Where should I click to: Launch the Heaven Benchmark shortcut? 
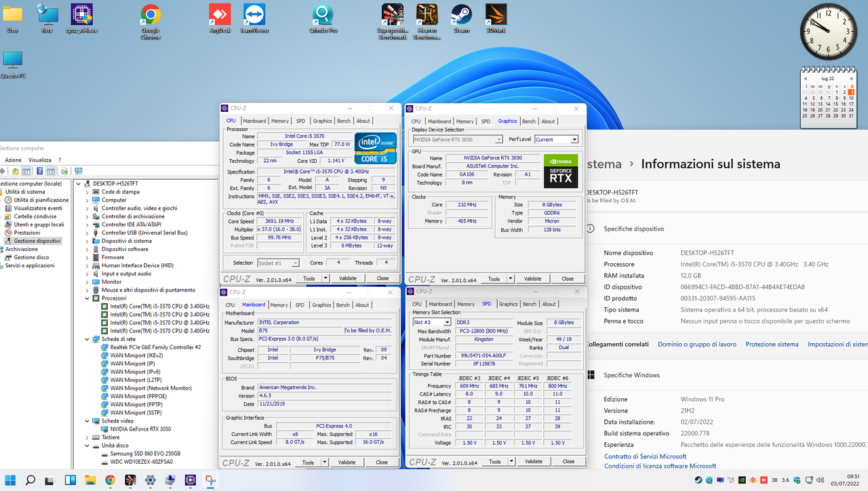coord(427,20)
